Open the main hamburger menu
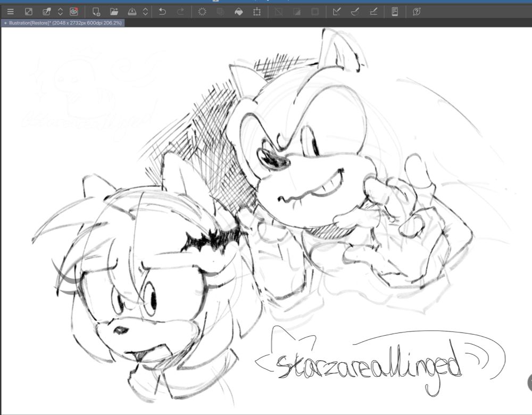This screenshot has width=532, height=415. (11, 12)
